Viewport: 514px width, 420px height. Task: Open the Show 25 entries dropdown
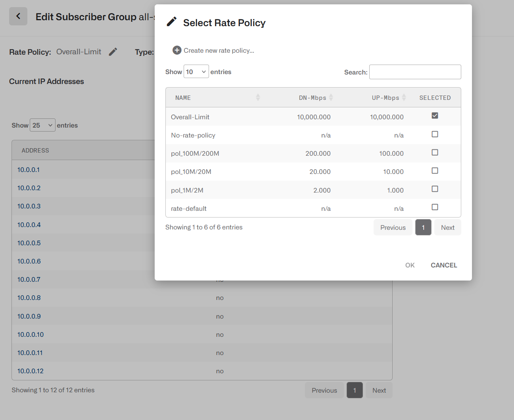click(42, 125)
